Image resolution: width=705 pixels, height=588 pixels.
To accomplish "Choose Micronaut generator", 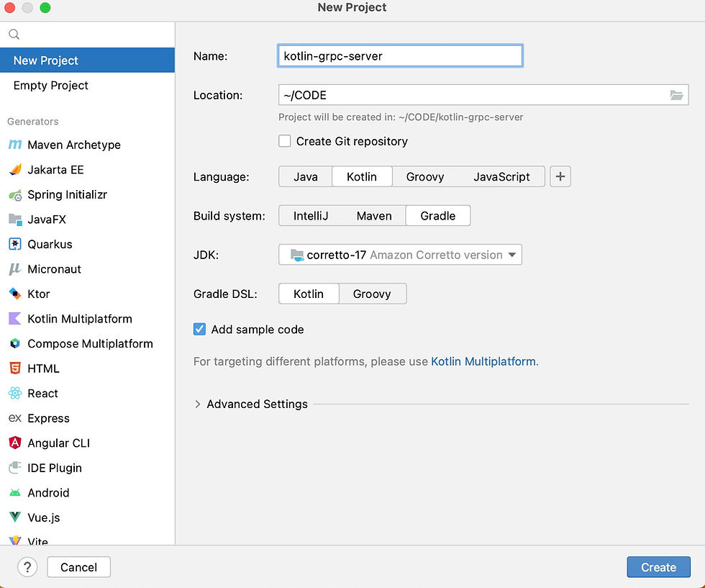I will (87, 269).
